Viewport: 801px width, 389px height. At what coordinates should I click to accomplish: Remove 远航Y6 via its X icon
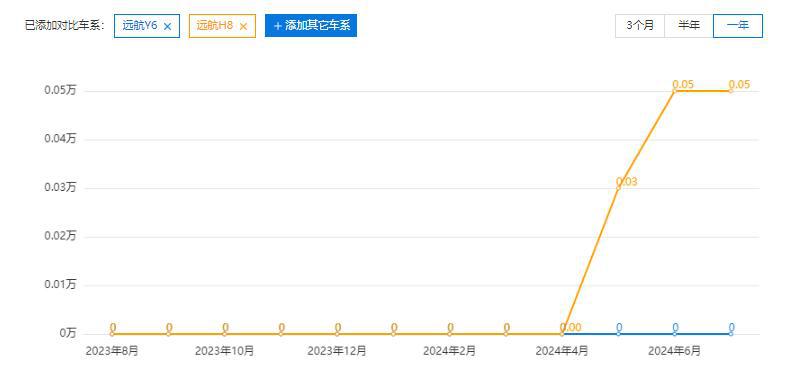tap(167, 26)
